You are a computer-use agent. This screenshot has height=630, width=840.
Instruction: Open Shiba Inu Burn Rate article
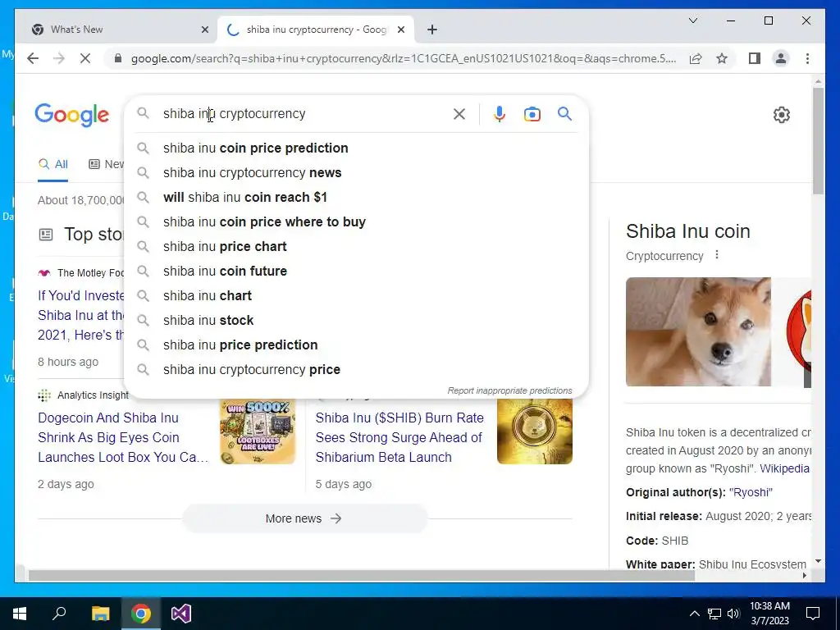click(x=399, y=437)
